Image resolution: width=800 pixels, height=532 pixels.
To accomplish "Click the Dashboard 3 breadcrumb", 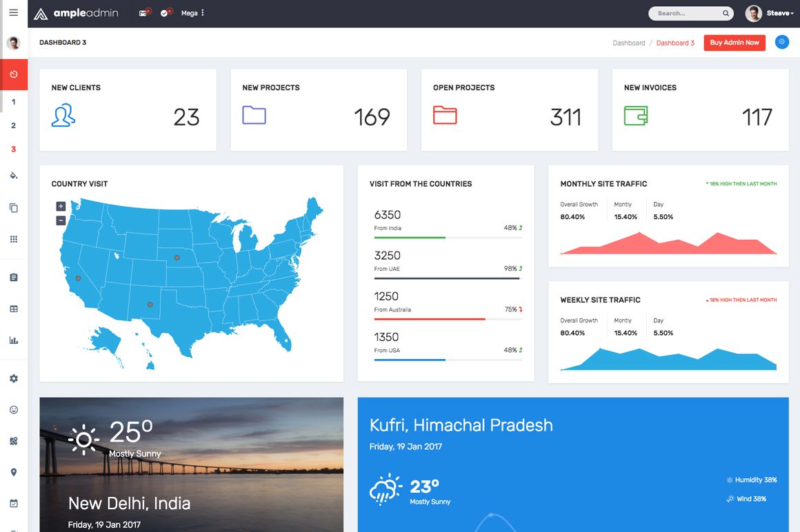I will pos(675,43).
